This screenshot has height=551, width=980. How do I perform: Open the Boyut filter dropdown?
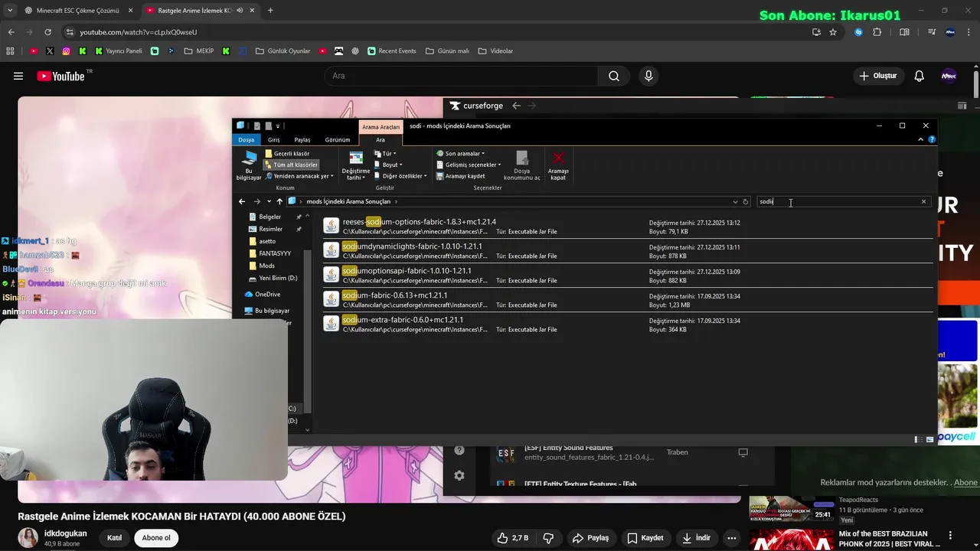pyautogui.click(x=388, y=165)
